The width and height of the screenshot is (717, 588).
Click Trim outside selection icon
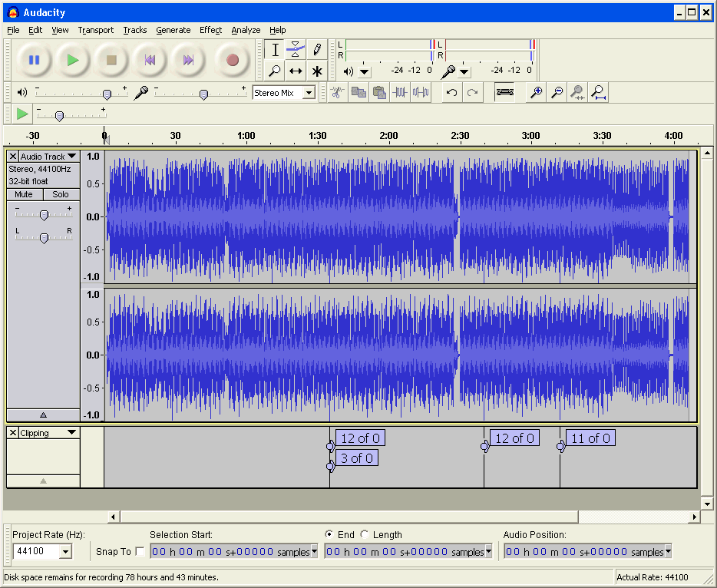coord(400,93)
